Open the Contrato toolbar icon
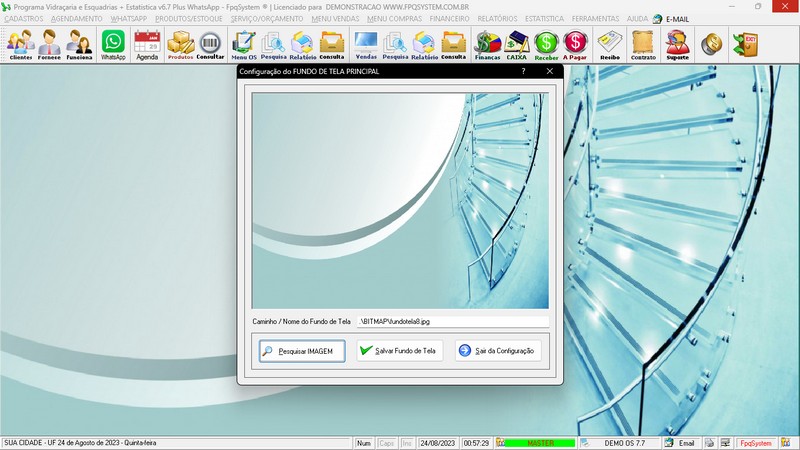 pyautogui.click(x=643, y=45)
